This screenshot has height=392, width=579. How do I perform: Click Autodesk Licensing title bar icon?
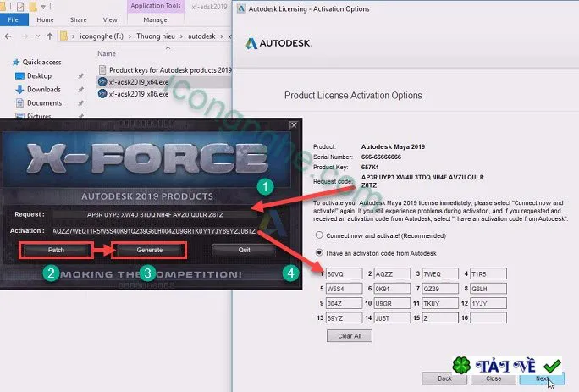point(241,8)
